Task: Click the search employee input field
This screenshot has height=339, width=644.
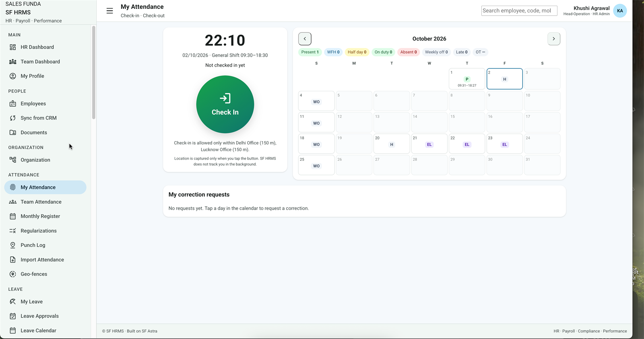Action: click(519, 11)
